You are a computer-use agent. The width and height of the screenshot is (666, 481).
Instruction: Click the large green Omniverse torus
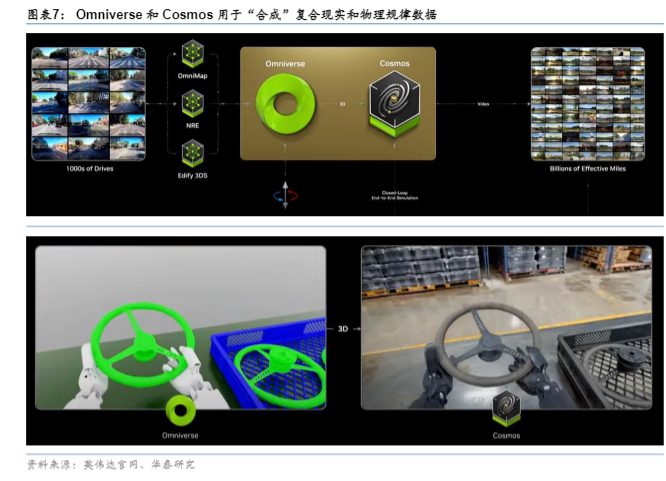click(x=286, y=104)
